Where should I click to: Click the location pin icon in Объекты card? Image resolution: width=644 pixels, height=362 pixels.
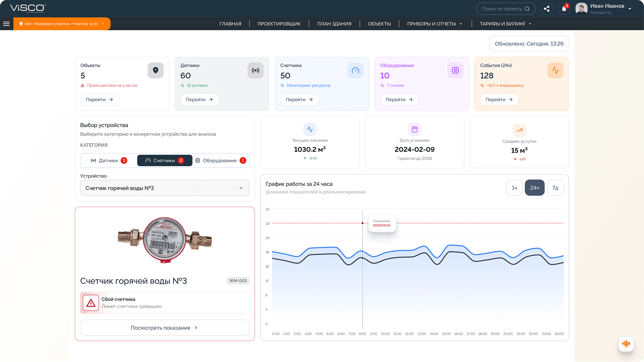coord(156,70)
